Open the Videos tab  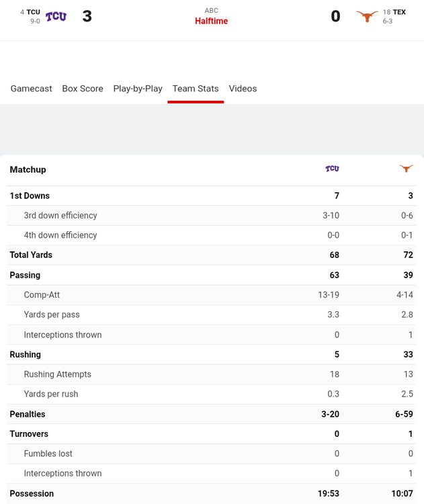(x=243, y=89)
